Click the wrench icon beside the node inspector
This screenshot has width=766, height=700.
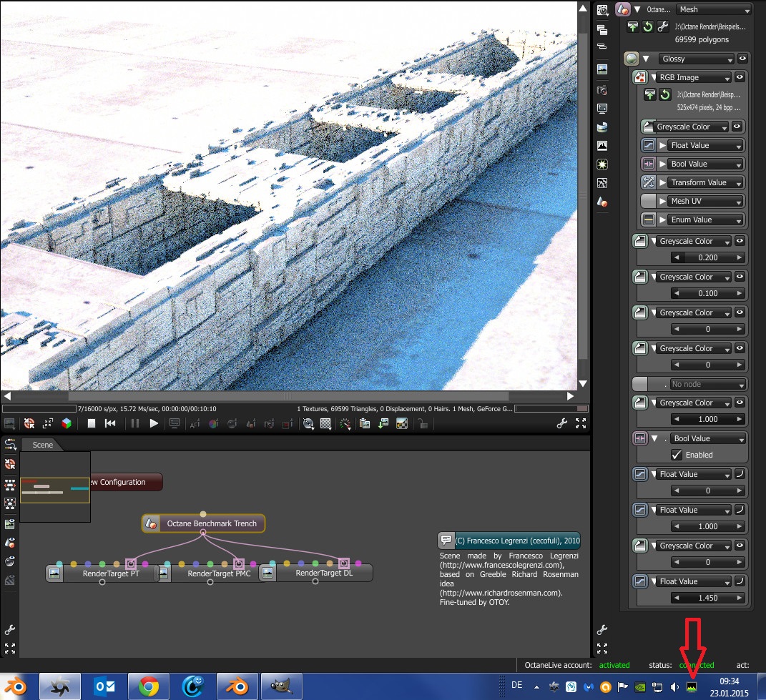[602, 630]
